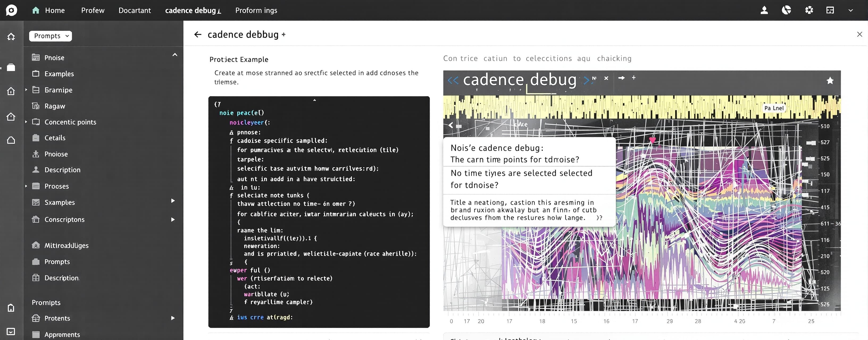
Task: Expand the Prooses tree arrow
Action: [x=26, y=186]
